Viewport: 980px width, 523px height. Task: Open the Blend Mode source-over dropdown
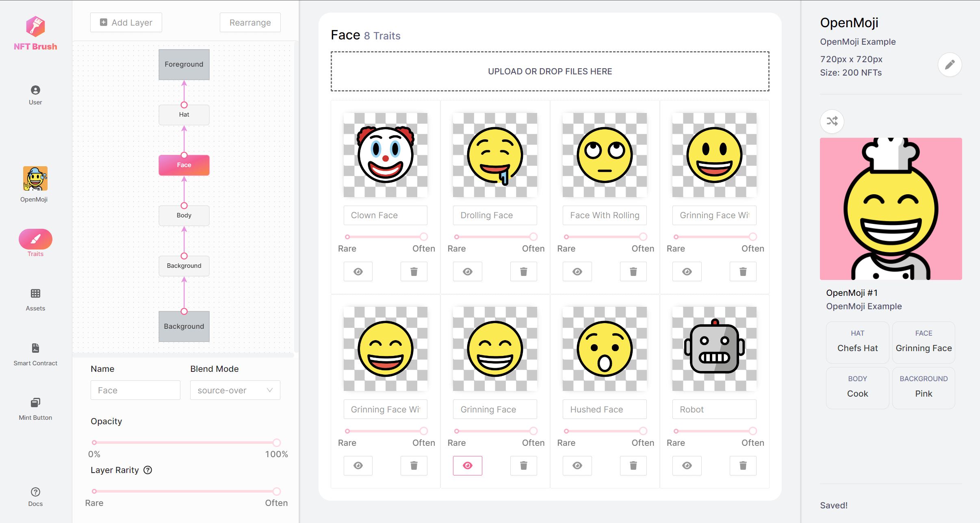point(235,390)
